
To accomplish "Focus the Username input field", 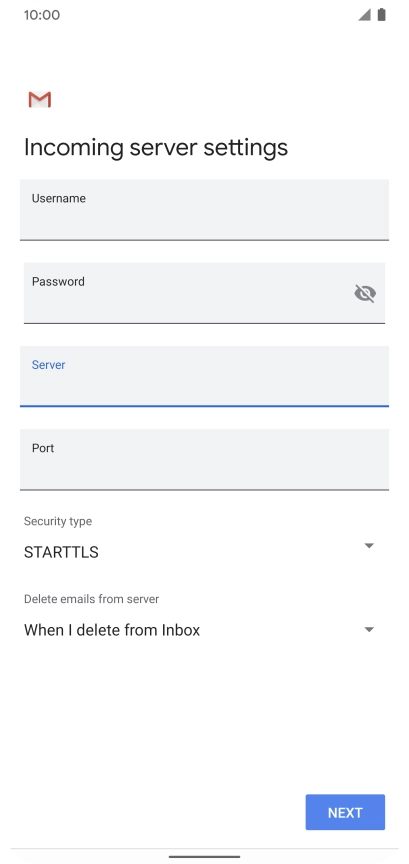I will click(x=204, y=209).
